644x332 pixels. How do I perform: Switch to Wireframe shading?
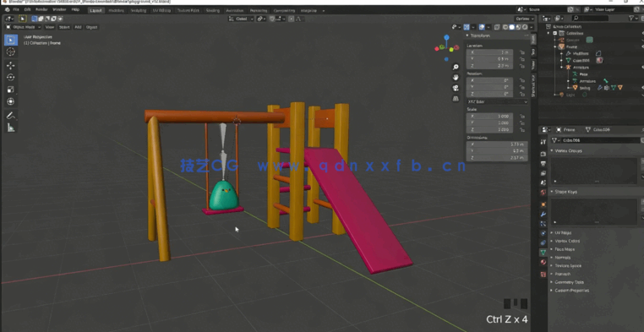[505, 27]
